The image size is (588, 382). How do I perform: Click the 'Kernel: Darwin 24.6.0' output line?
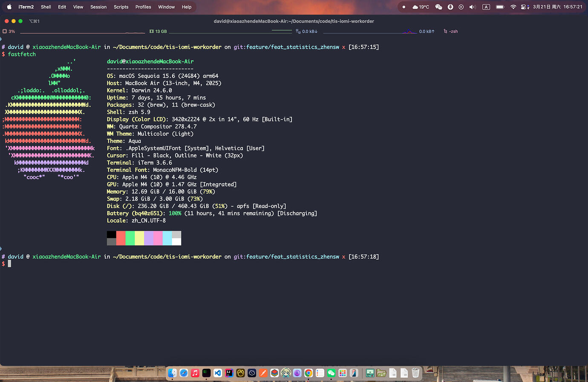tap(139, 90)
